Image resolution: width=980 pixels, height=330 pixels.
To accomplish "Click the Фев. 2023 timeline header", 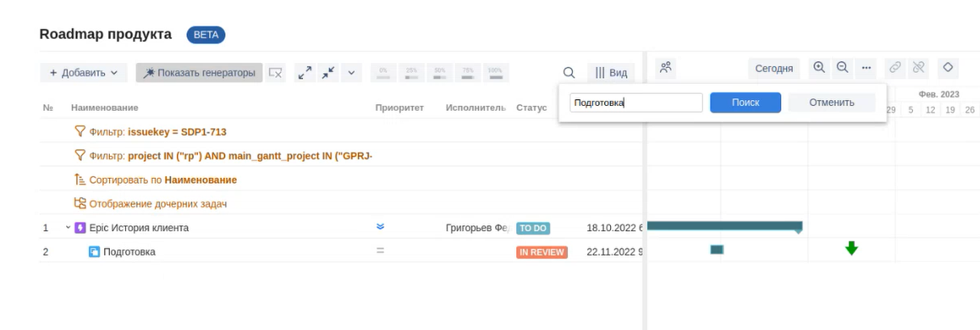I will pos(939,94).
